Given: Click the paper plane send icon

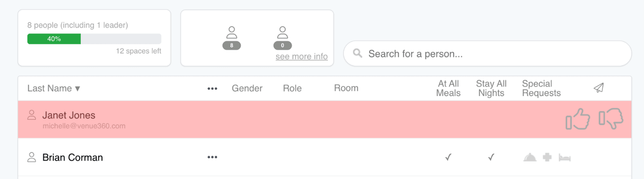Looking at the screenshot, I should click(598, 88).
